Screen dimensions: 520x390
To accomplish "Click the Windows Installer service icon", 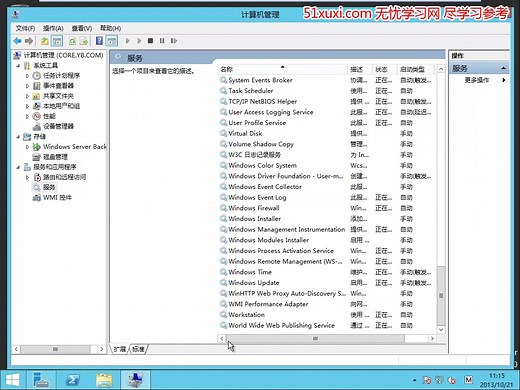I will click(x=223, y=219).
